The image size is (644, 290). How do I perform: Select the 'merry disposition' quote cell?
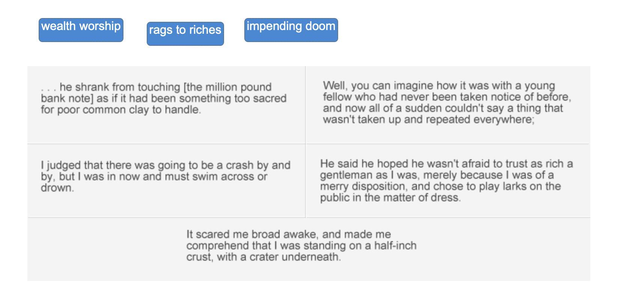pos(446,181)
